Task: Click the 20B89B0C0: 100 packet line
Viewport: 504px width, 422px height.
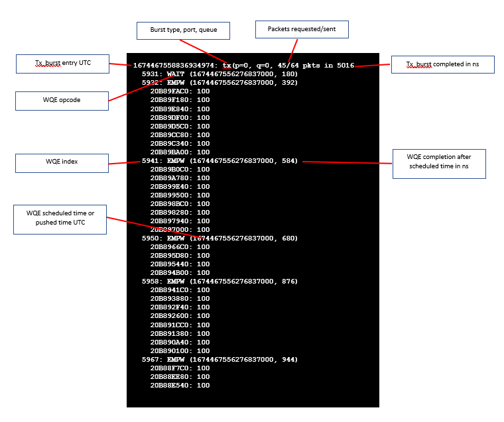Action: (x=180, y=170)
